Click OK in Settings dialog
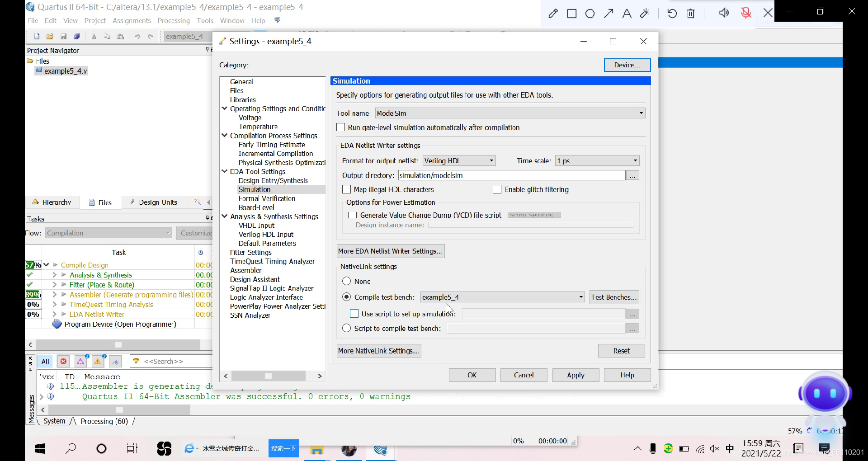 (472, 375)
